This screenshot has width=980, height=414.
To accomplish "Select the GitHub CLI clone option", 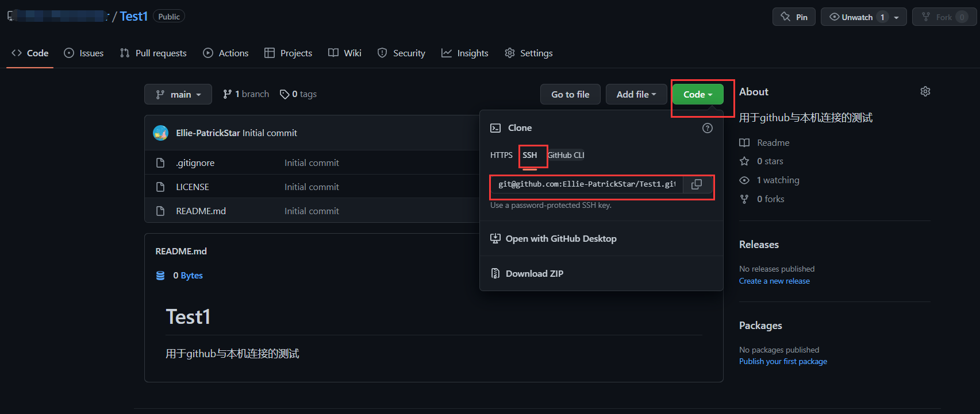I will [566, 155].
